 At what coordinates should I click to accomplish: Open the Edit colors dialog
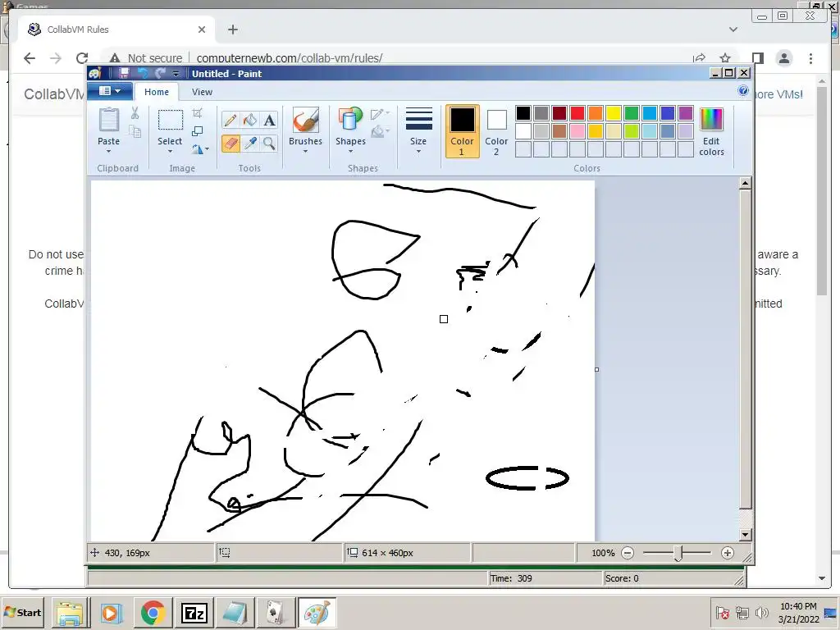[x=711, y=132]
